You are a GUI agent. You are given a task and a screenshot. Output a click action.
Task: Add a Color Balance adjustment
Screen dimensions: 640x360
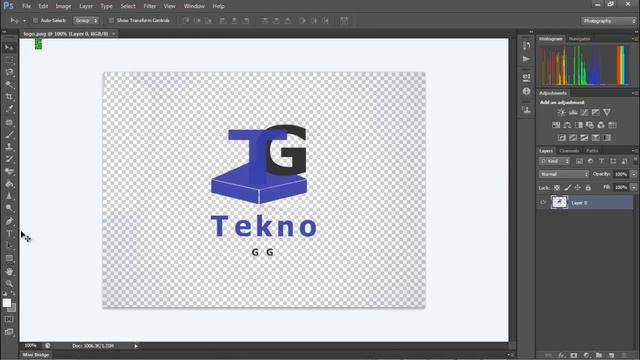[x=567, y=125]
